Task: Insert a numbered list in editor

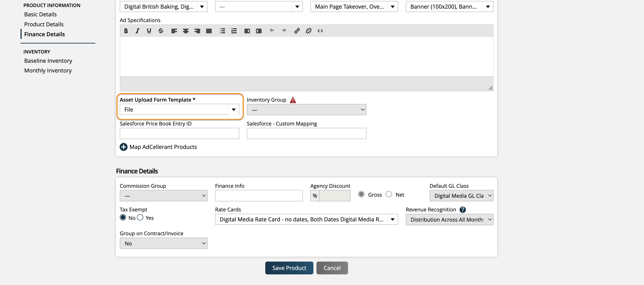Action: 234,31
